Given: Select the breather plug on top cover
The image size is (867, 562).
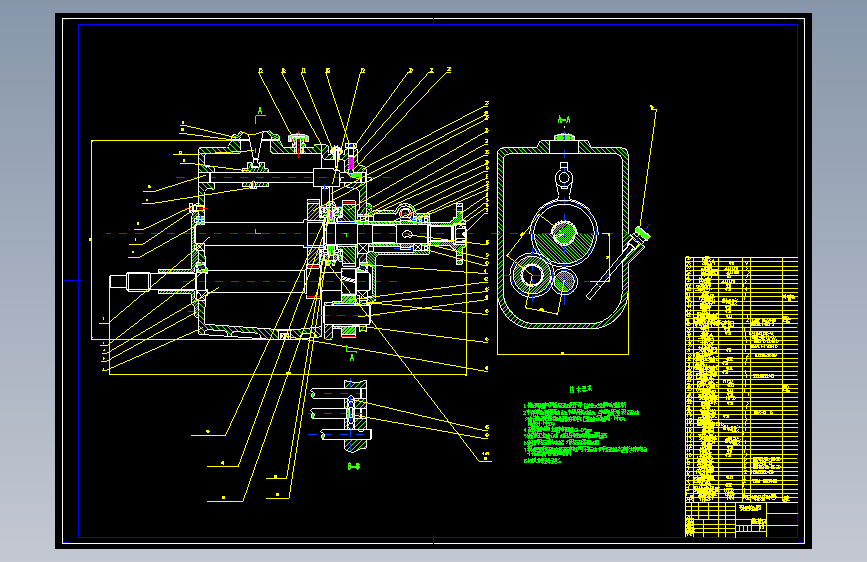Looking at the screenshot, I should 299,142.
